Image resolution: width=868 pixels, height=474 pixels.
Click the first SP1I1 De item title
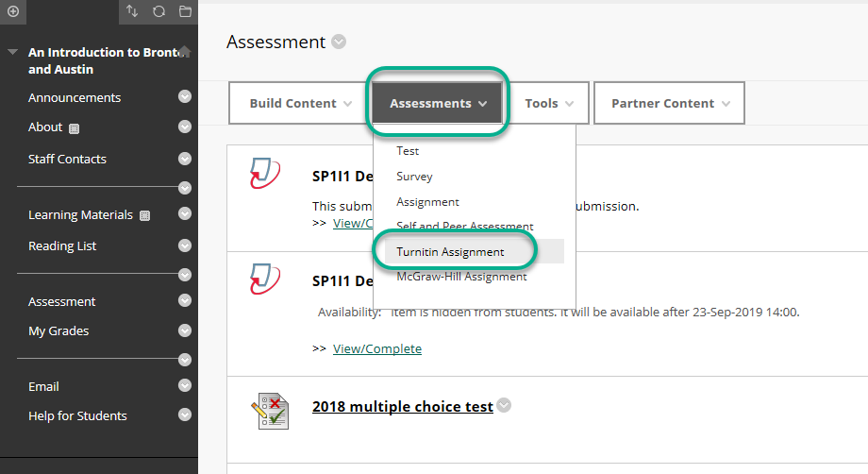tap(342, 177)
